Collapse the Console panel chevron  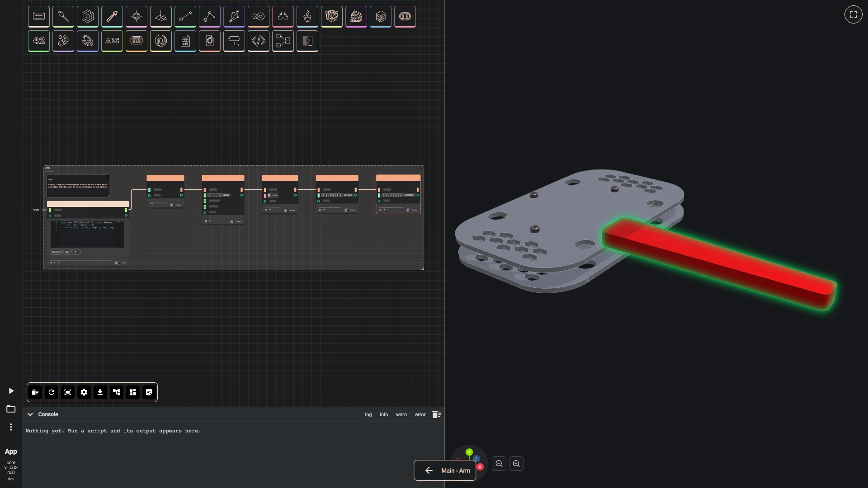pyautogui.click(x=30, y=414)
